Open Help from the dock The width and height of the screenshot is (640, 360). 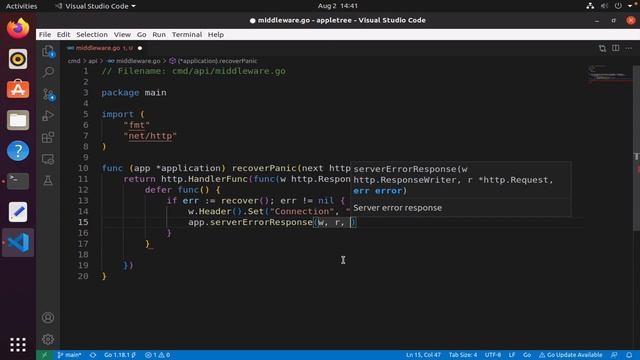tap(18, 151)
